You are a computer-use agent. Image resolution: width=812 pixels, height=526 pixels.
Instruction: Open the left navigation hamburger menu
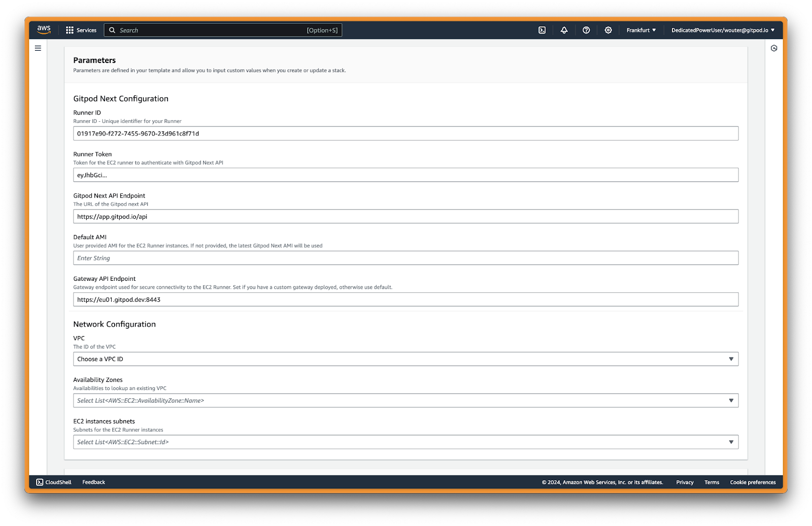[x=38, y=48]
